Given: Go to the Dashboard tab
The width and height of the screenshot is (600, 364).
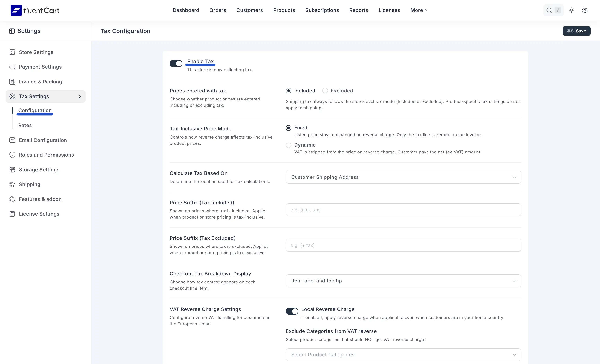Looking at the screenshot, I should [186, 10].
